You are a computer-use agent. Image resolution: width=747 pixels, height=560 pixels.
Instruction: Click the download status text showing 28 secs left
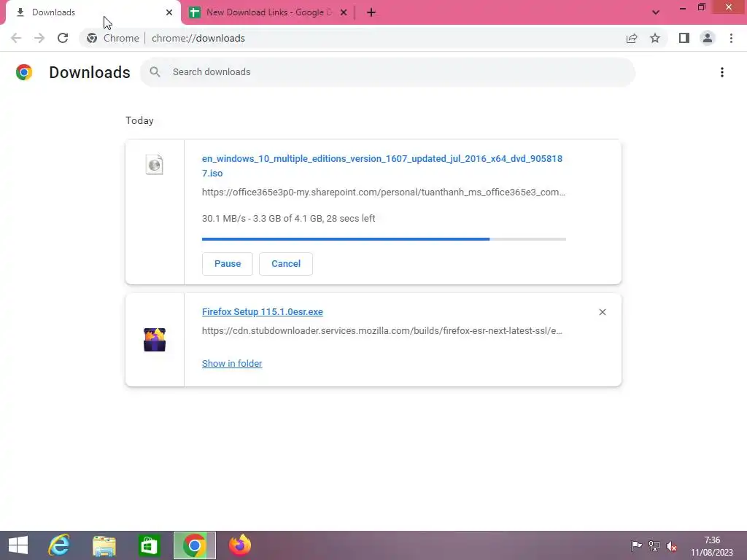click(289, 219)
